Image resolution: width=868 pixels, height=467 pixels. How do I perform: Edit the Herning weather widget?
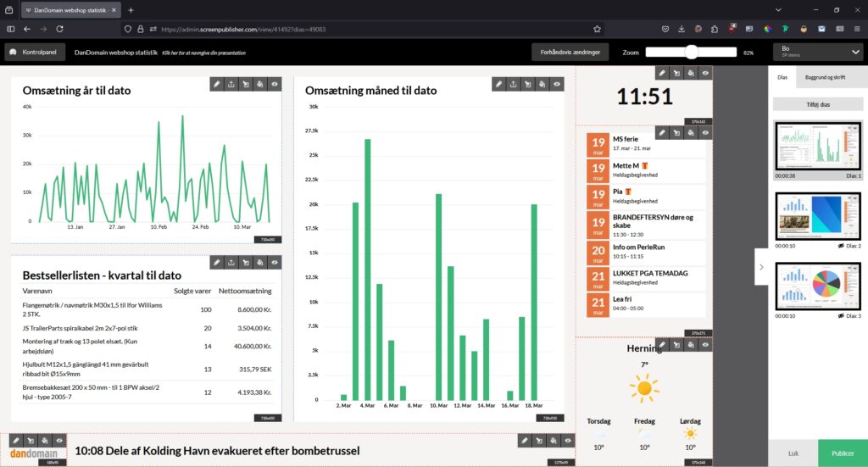click(x=662, y=345)
